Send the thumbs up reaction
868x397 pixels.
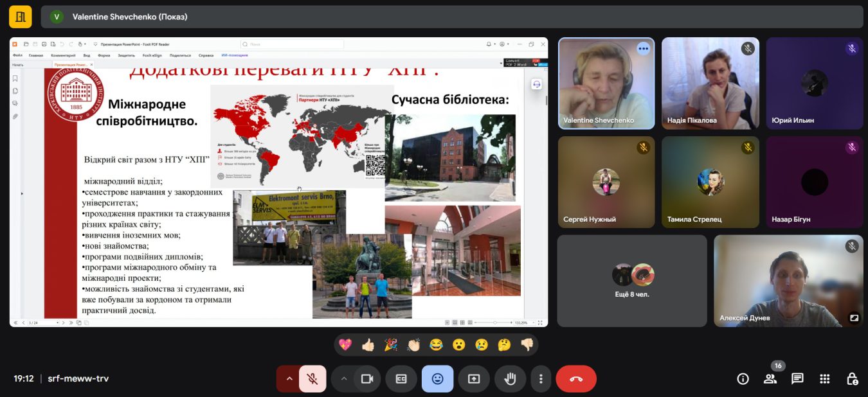pos(368,345)
